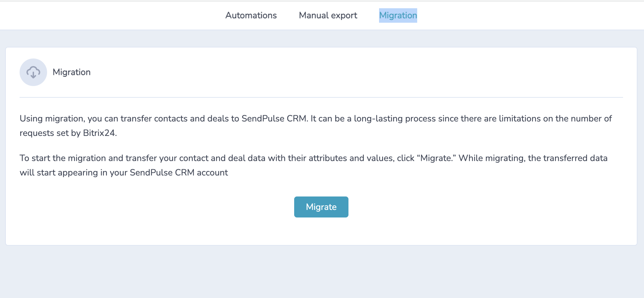Screen dimensions: 644x298
Task: Switch to the Automations tab
Action: (251, 15)
